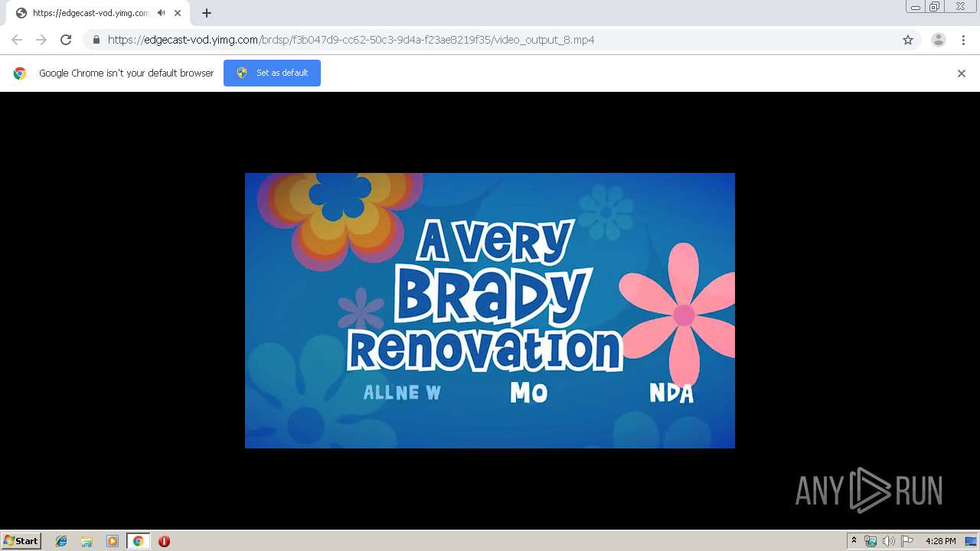View site security lock information
Screen dimensions: 980x551
point(96,40)
